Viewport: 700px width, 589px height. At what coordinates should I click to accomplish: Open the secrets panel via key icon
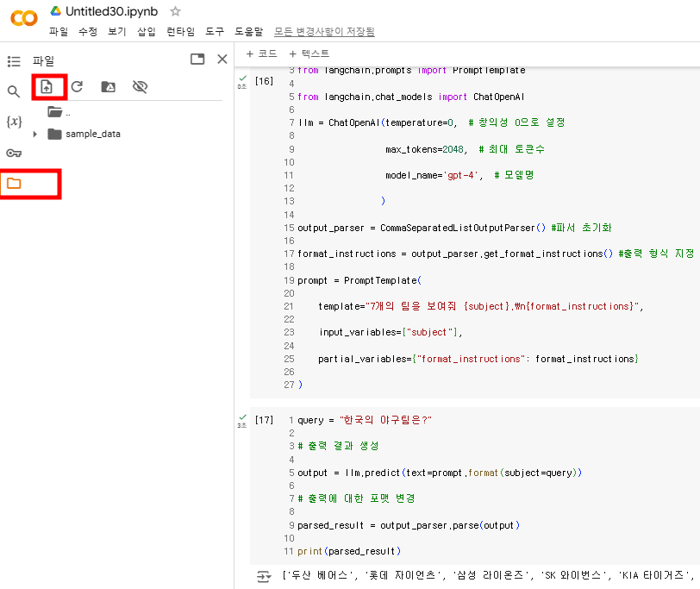13,153
